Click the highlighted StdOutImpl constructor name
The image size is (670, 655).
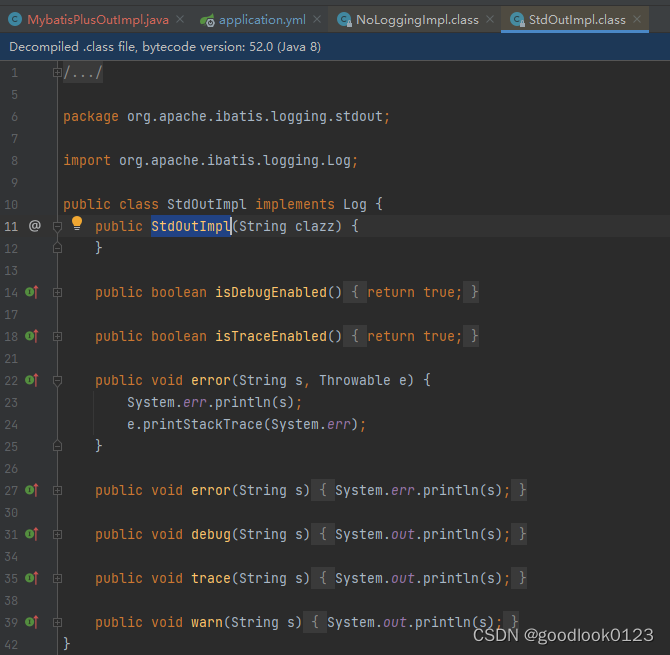point(191,226)
